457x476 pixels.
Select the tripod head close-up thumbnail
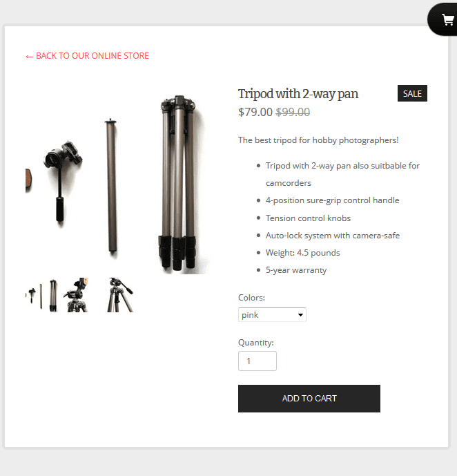point(76,295)
